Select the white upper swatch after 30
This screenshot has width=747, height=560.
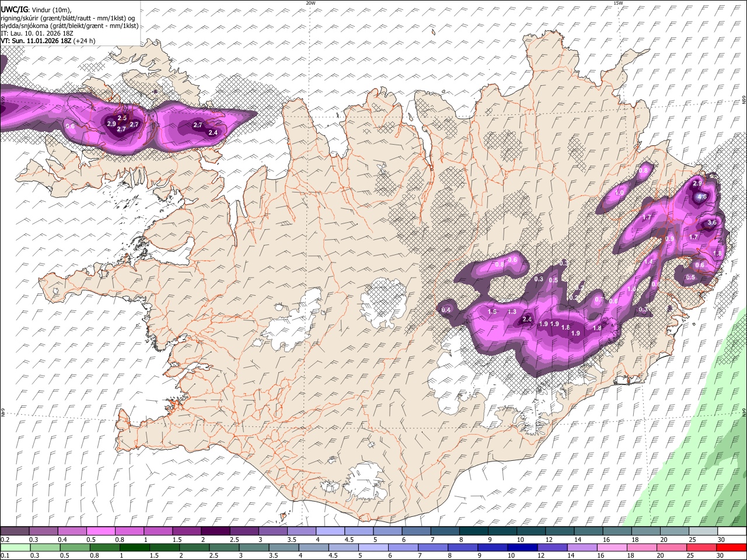click(732, 531)
